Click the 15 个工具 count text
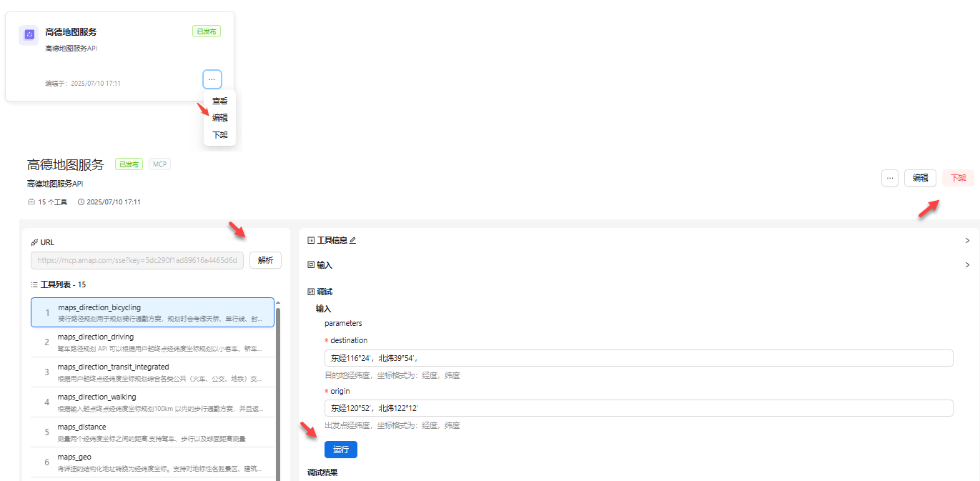This screenshot has height=481, width=980. pyautogui.click(x=53, y=202)
